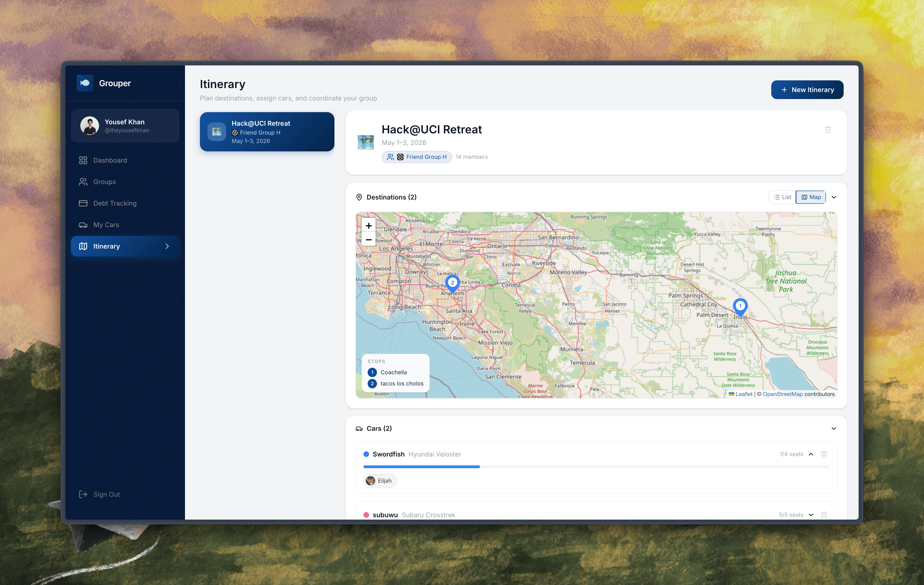Collapse the Cars section chevron
The height and width of the screenshot is (585, 924).
833,428
